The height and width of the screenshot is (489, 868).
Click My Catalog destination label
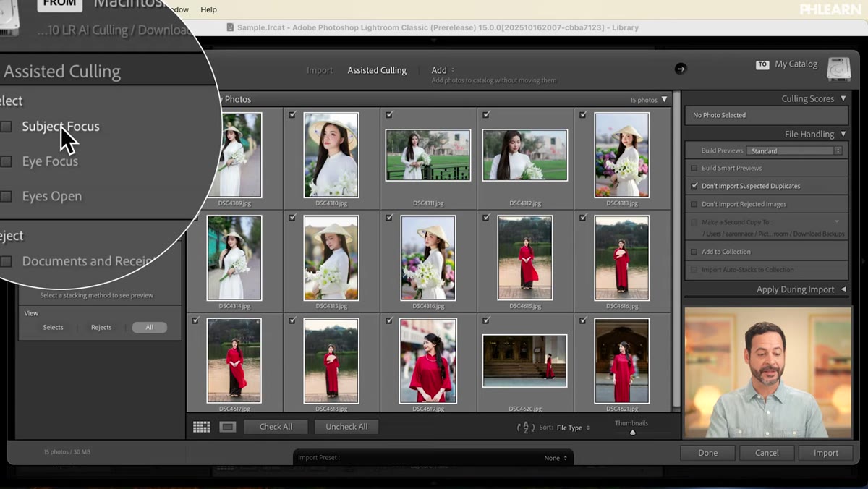click(796, 64)
